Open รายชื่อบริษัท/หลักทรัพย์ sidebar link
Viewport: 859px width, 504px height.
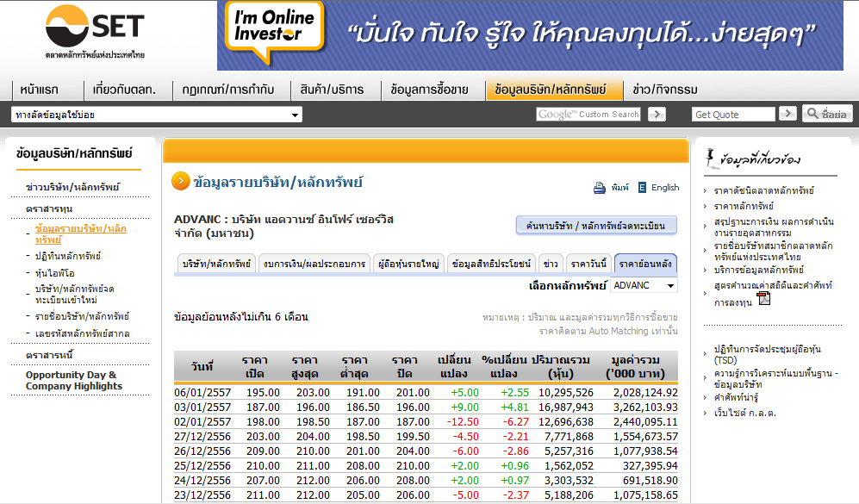(82, 316)
